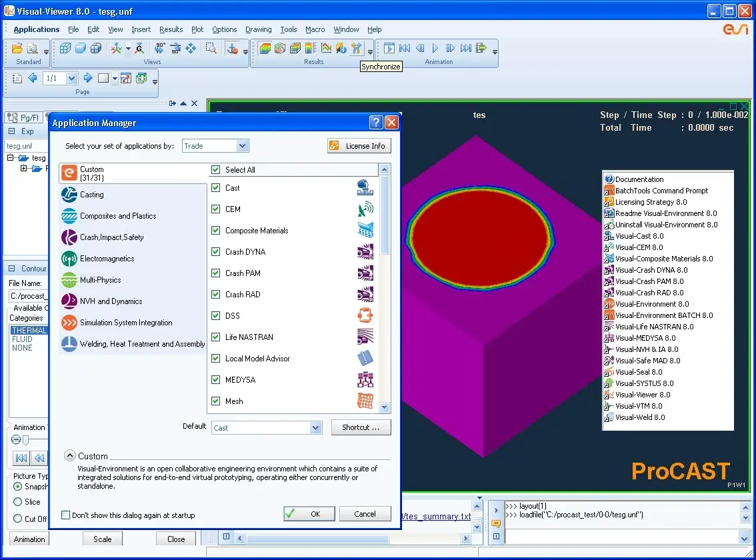Uncheck the Select All checkbox

[216, 170]
